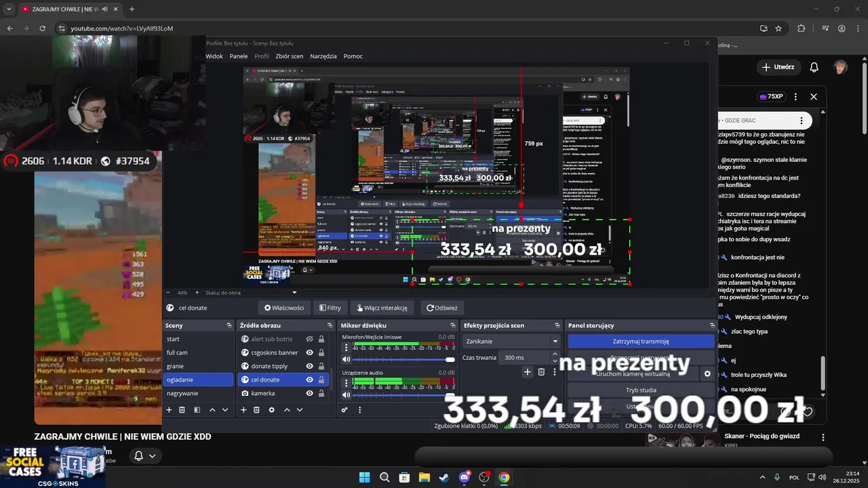The width and height of the screenshot is (868, 488).
Task: Add a new source in Źródła obrazu
Action: pos(244,410)
